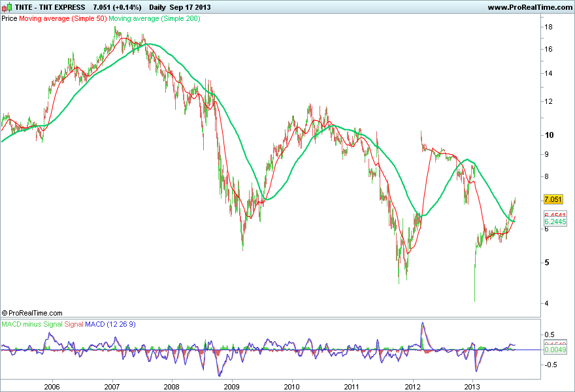Click the 18 price axis label

549,27
